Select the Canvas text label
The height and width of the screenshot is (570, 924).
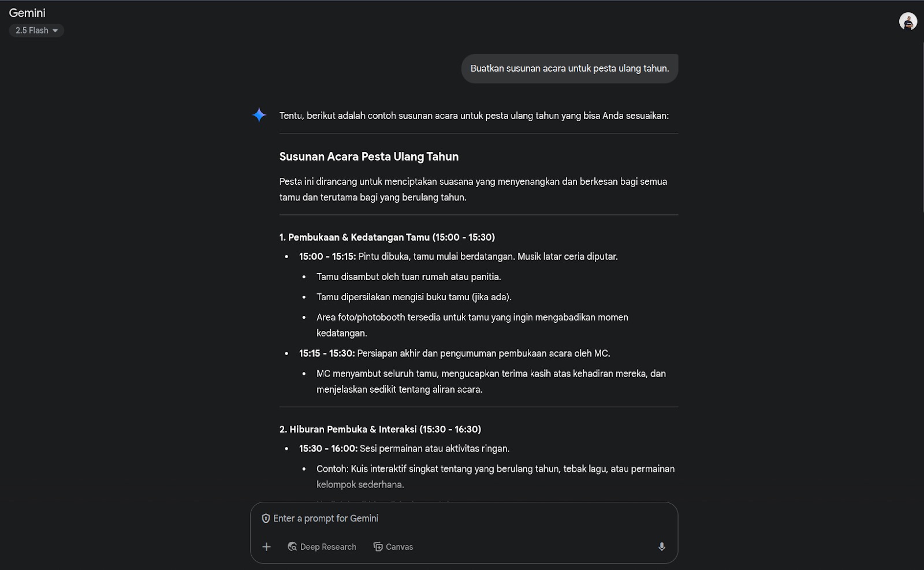tap(399, 547)
